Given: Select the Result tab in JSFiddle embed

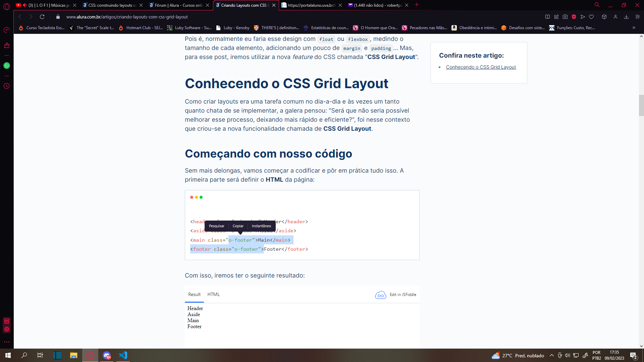Looking at the screenshot, I should click(194, 294).
